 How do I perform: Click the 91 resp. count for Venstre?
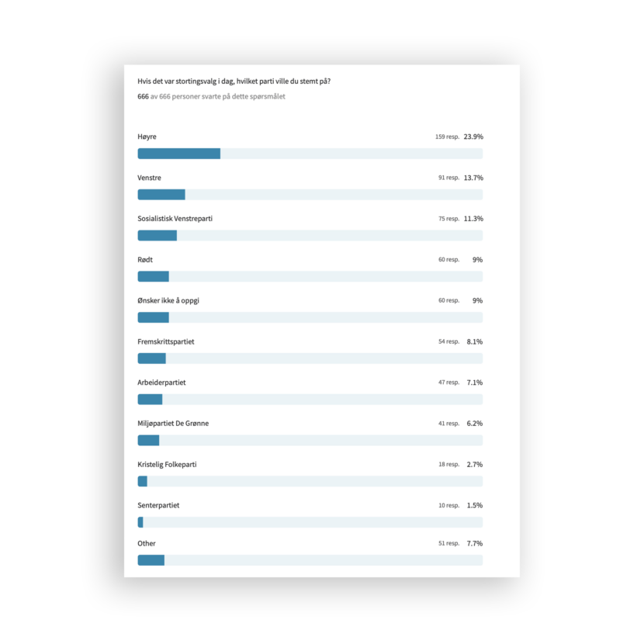pos(448,178)
